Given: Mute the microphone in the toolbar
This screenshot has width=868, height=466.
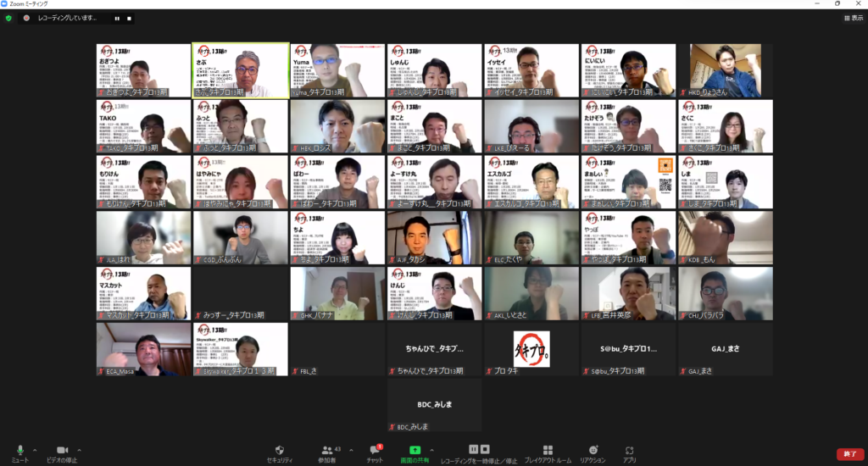Looking at the screenshot, I should pyautogui.click(x=19, y=450).
